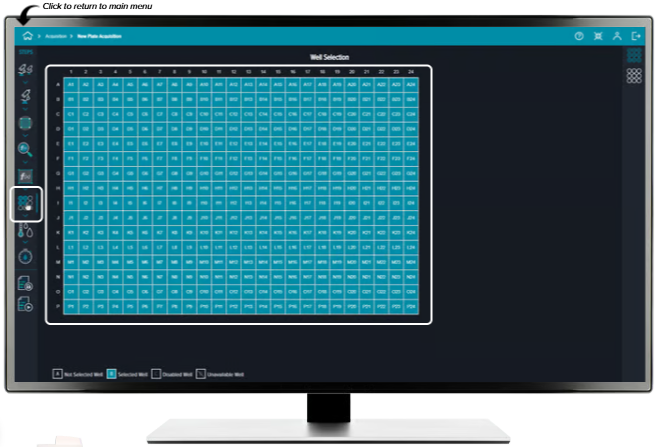Toggle well A24 selection
656x447 pixels.
[x=411, y=85]
